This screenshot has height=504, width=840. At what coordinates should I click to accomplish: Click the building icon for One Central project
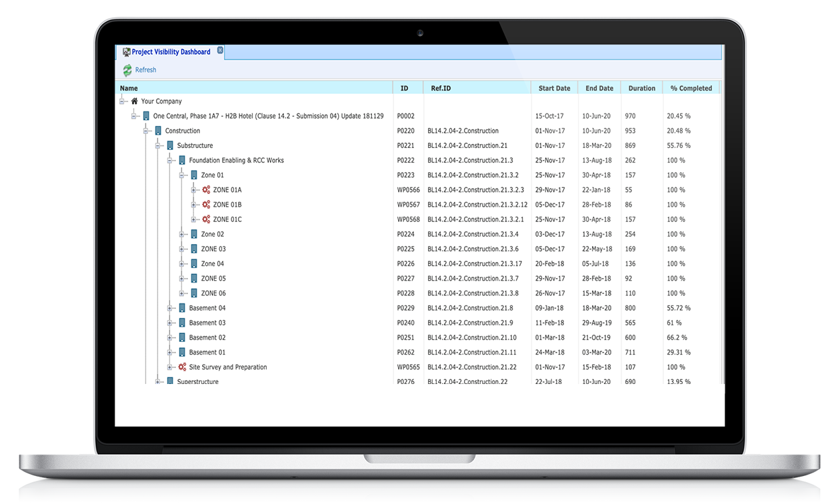pyautogui.click(x=146, y=116)
